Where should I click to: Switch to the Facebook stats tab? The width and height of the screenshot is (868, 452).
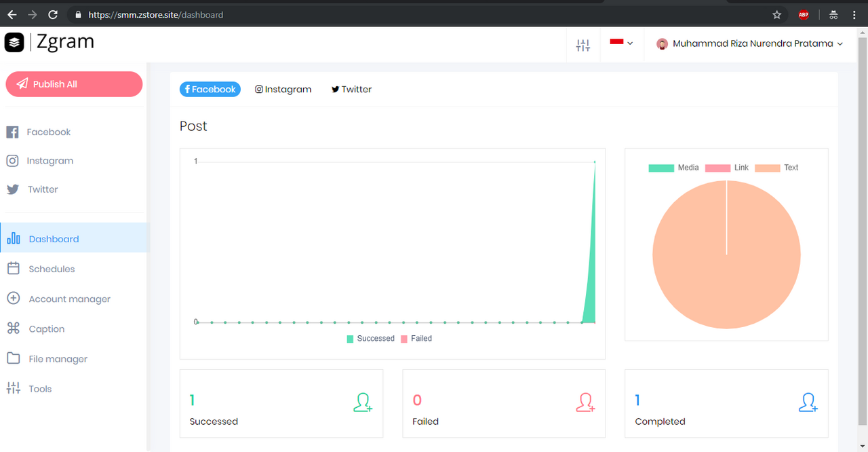tap(210, 89)
